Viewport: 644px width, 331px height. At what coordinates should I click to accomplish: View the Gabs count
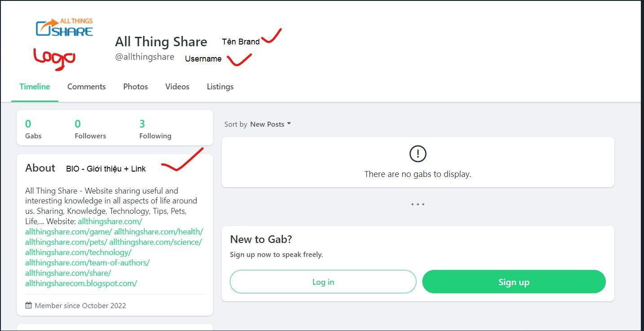33,129
